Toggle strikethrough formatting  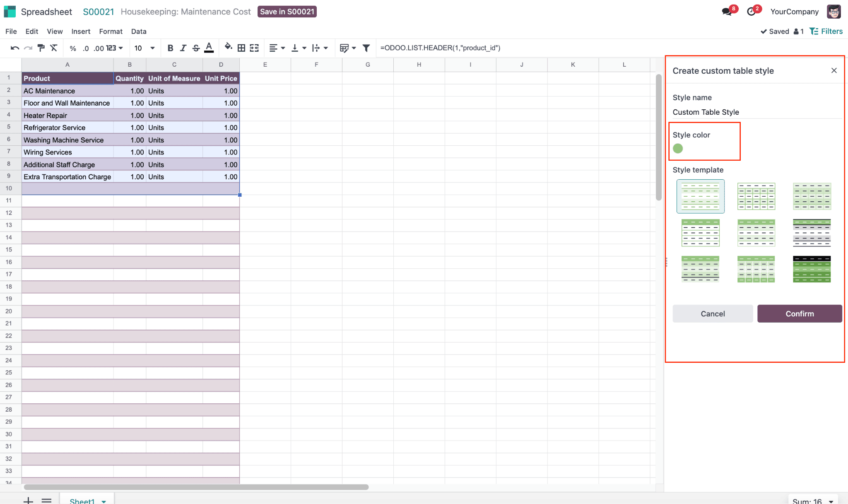click(x=196, y=48)
